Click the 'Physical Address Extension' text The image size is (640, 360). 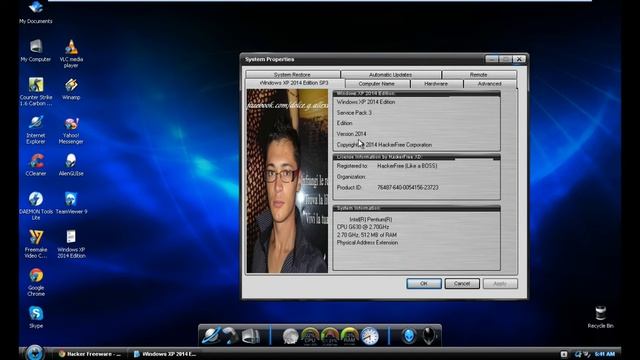pos(367,242)
